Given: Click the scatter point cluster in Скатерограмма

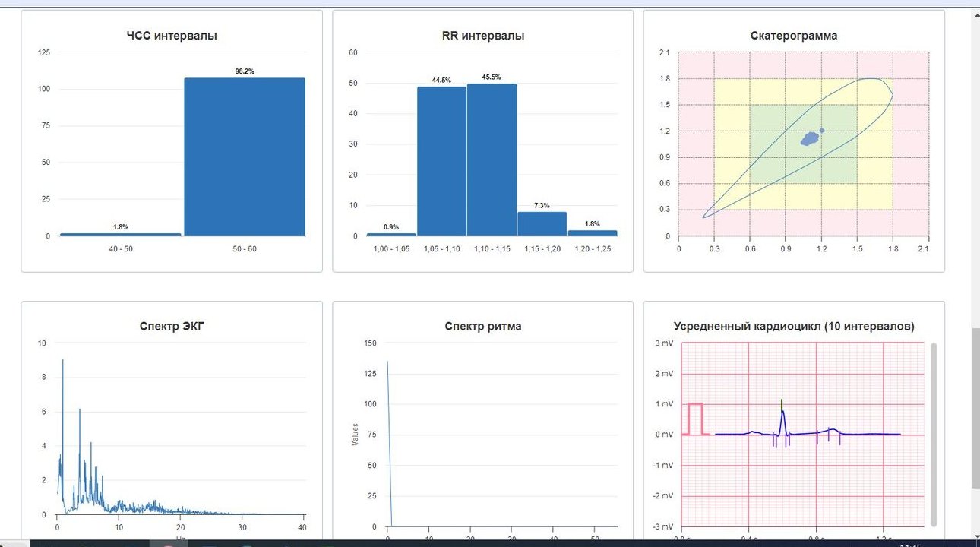Looking at the screenshot, I should coord(810,138).
